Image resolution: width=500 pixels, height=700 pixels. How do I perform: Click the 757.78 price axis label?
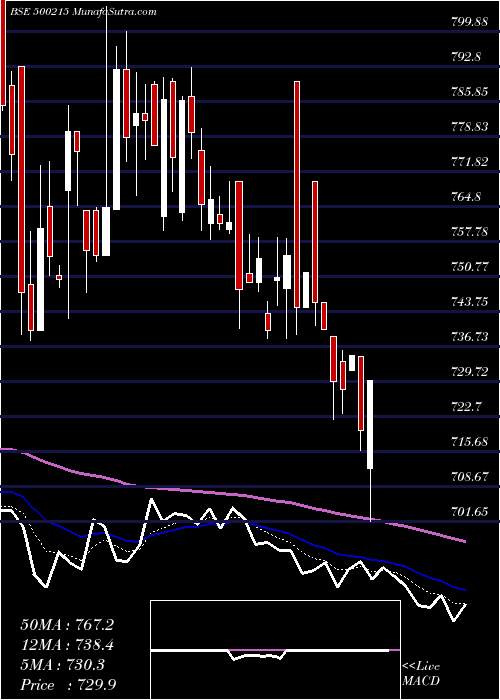tap(469, 232)
